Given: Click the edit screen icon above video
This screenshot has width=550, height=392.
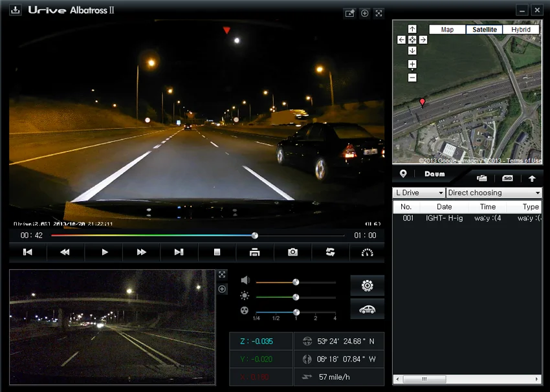Looking at the screenshot, I should [349, 14].
